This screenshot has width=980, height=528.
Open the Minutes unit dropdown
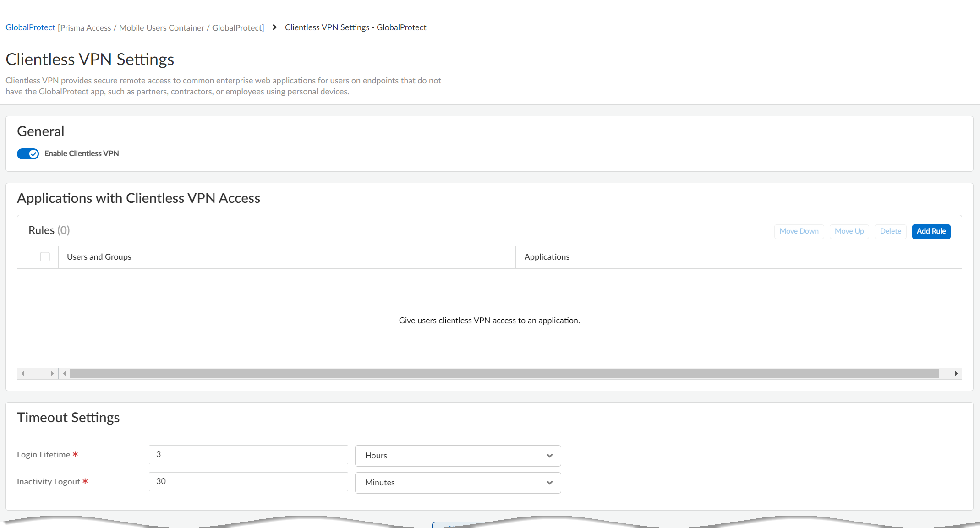(x=457, y=483)
